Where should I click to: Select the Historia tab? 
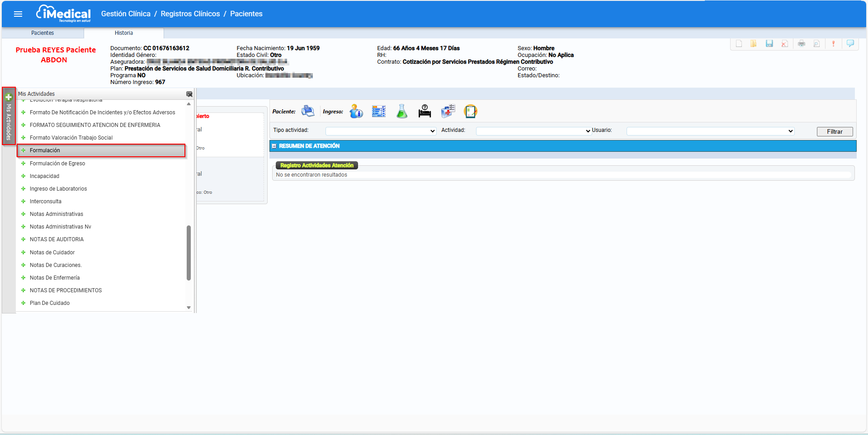[123, 33]
